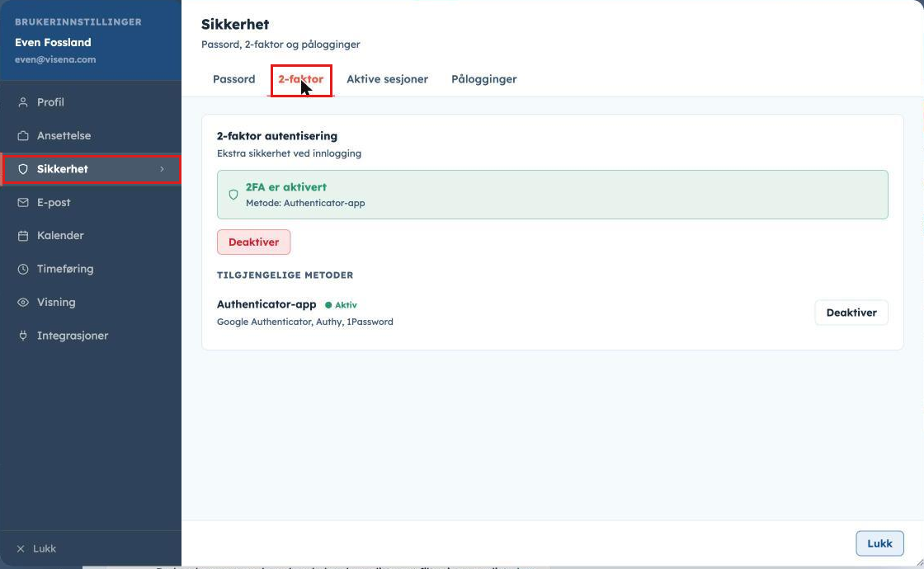
Task: Click the "2FA er aktivert" status text
Action: pyautogui.click(x=285, y=187)
